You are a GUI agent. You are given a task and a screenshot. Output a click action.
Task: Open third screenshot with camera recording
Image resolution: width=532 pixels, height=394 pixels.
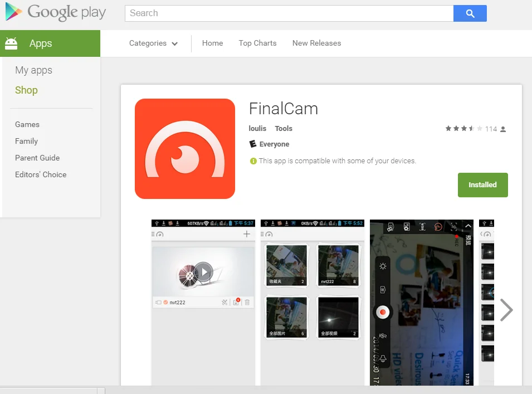(421, 303)
